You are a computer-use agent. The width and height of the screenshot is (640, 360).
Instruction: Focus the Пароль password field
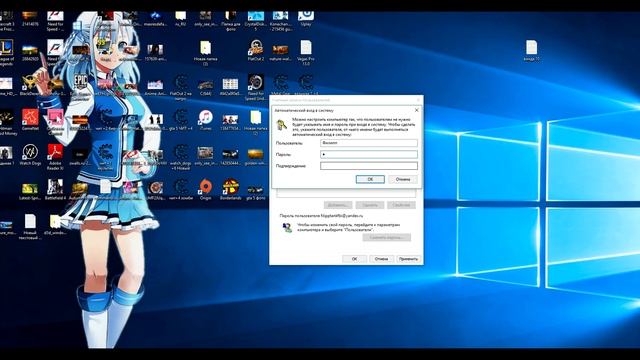point(369,154)
